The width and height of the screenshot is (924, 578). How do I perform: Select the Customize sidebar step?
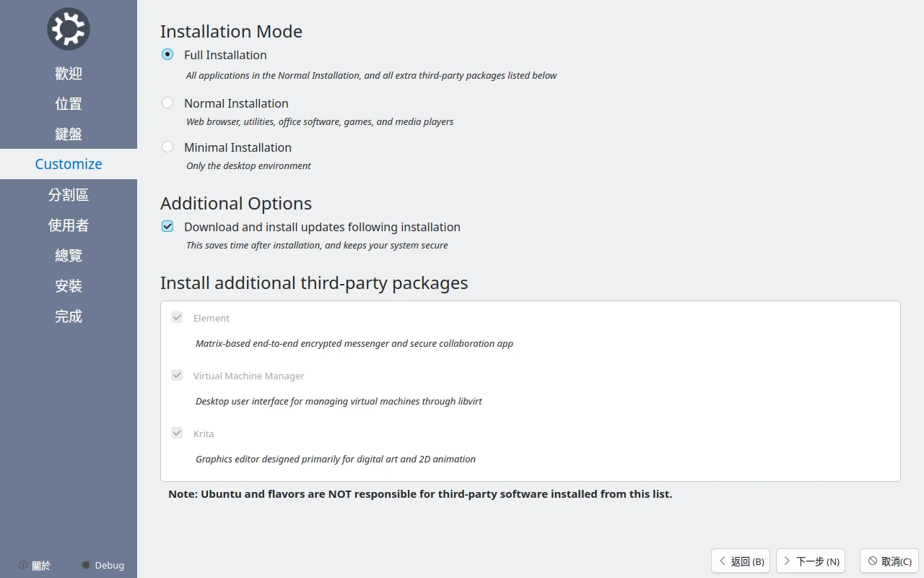pos(69,164)
